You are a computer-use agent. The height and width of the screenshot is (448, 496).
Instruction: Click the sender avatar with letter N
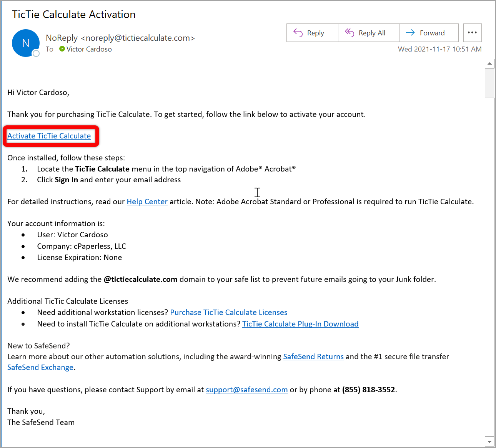(26, 43)
